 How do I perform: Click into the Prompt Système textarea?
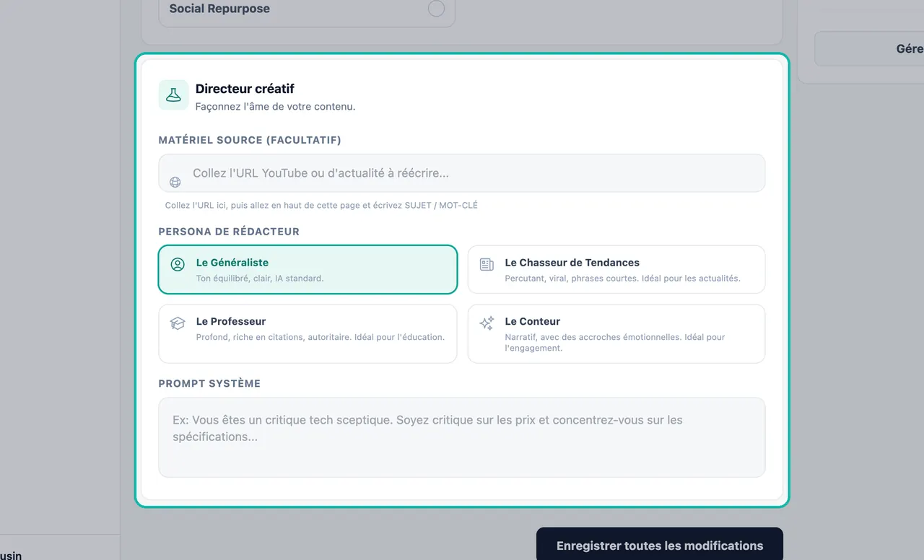pos(462,437)
